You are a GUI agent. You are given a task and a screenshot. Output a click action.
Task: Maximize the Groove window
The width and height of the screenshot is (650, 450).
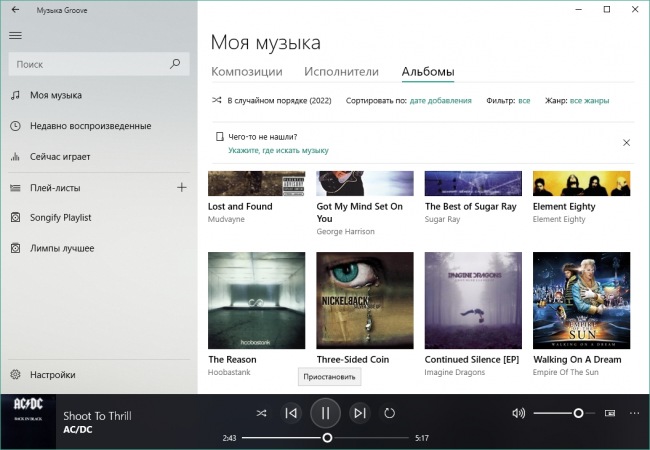[x=607, y=9]
